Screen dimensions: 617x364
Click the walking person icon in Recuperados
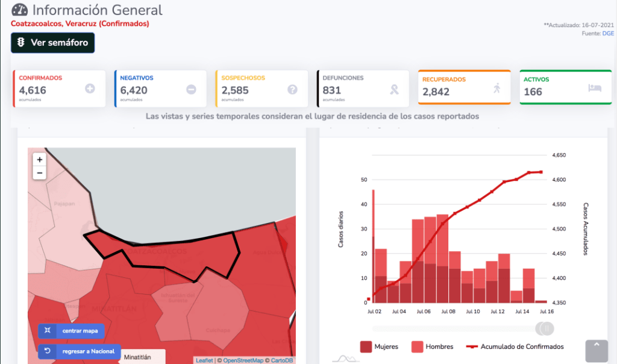tap(496, 89)
